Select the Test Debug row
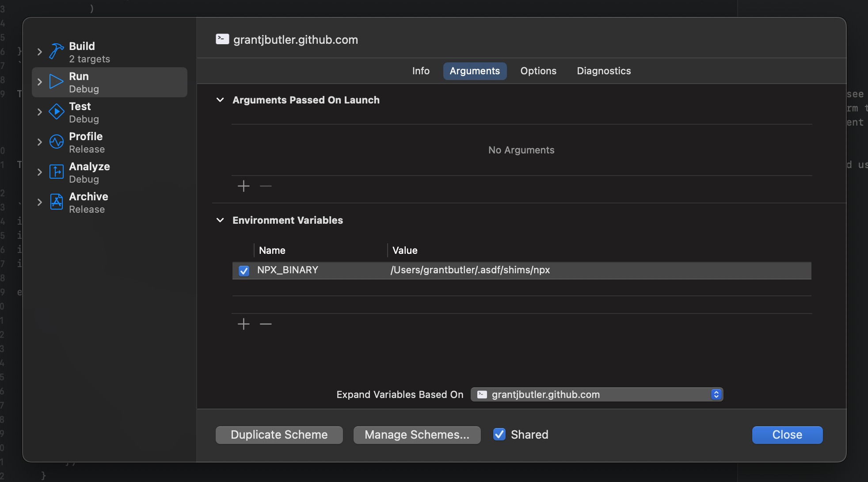The width and height of the screenshot is (868, 482). [x=110, y=112]
